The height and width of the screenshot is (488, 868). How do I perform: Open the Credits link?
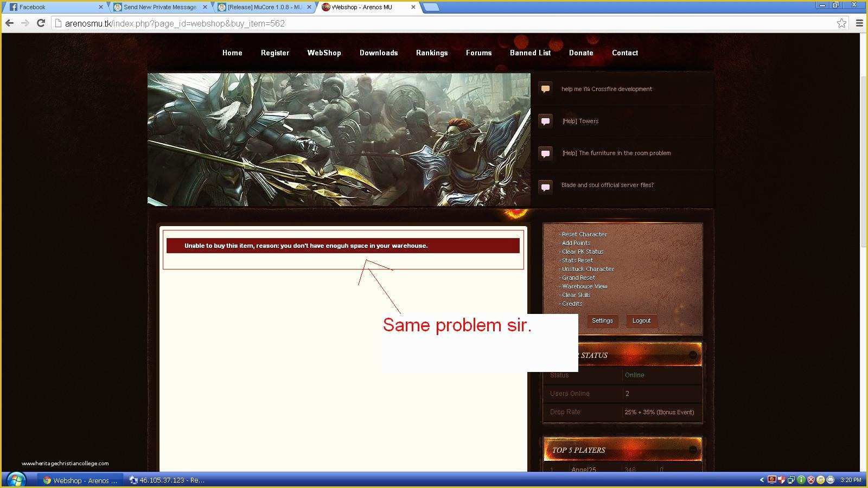[572, 304]
